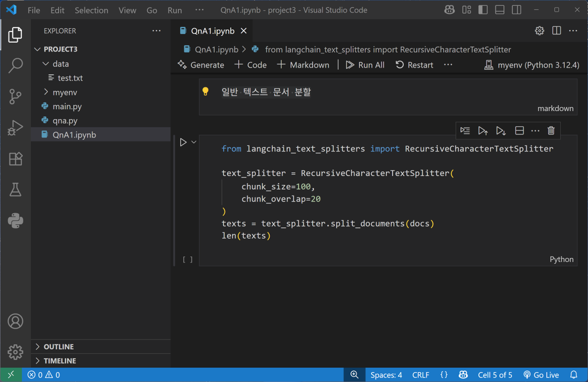Open the Selection menu
The image size is (588, 382).
[x=91, y=10]
